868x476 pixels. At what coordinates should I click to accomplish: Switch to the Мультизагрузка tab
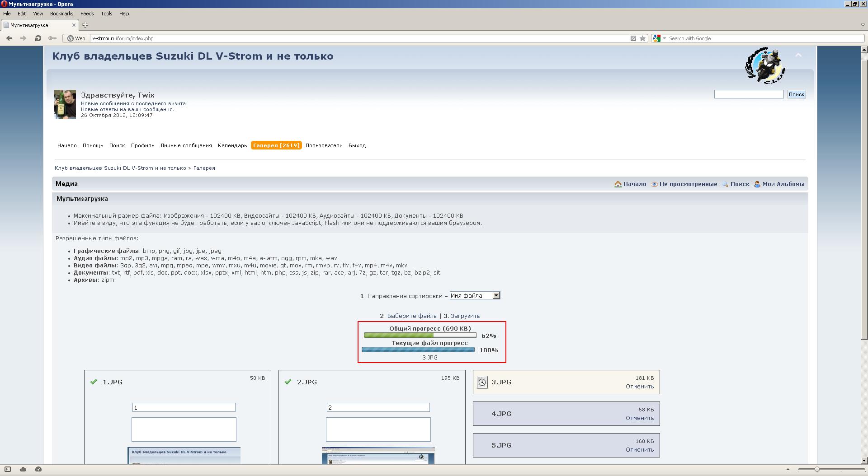pyautogui.click(x=39, y=25)
